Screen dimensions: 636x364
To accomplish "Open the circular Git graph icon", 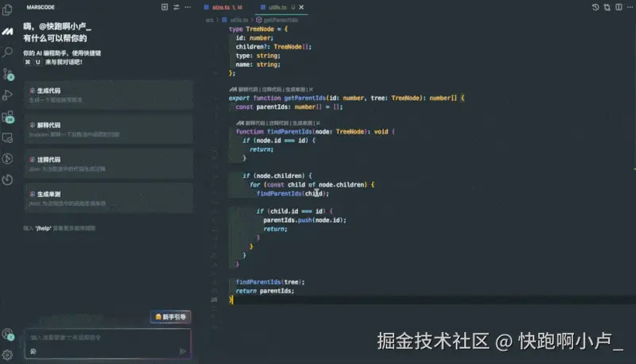I will tap(7, 158).
